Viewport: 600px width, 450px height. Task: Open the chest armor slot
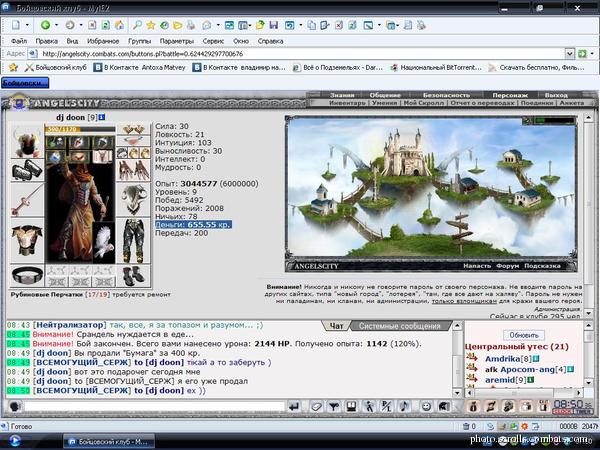(27, 241)
